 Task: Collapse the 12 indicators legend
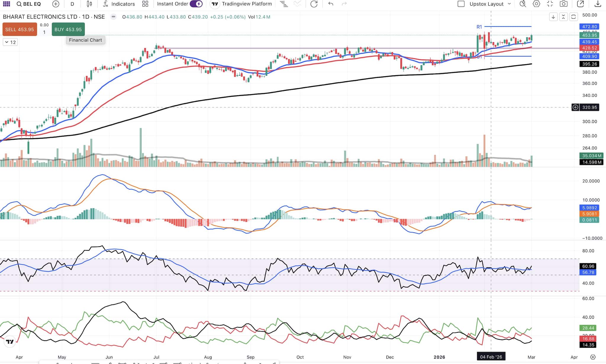[10, 42]
